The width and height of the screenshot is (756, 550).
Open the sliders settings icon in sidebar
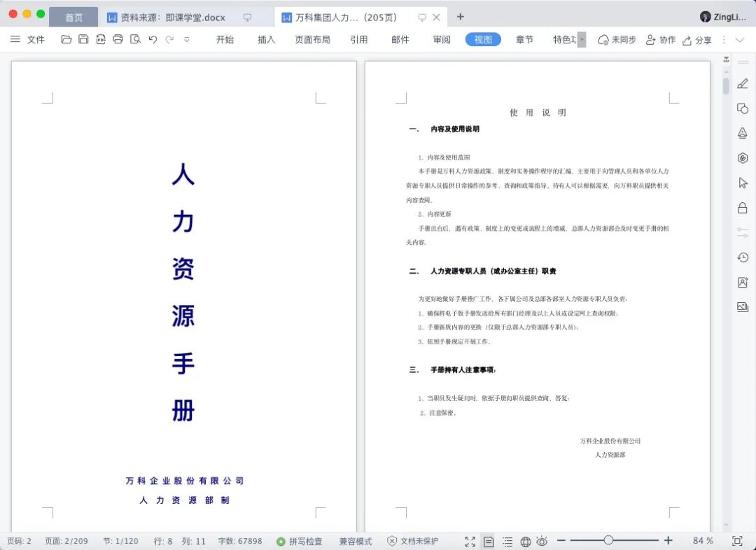[x=743, y=232]
